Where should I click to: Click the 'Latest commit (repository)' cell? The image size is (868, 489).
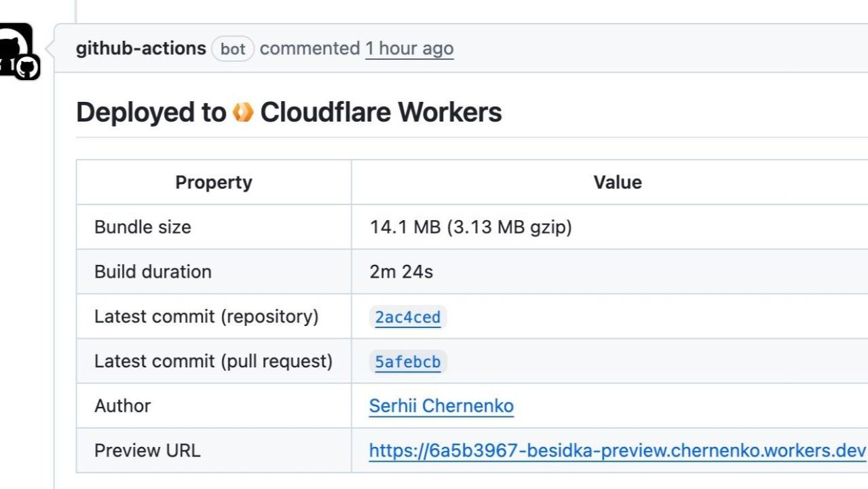click(214, 316)
